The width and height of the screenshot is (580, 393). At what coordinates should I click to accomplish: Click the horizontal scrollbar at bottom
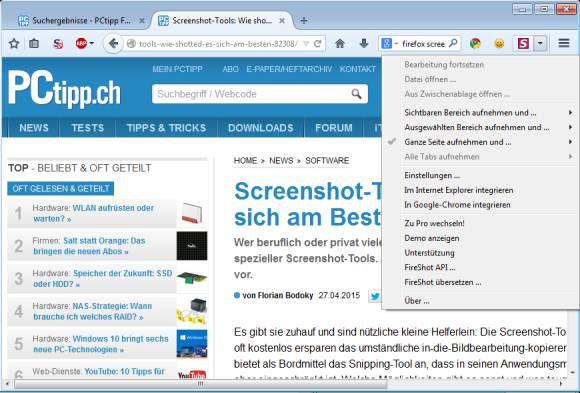click(x=200, y=384)
